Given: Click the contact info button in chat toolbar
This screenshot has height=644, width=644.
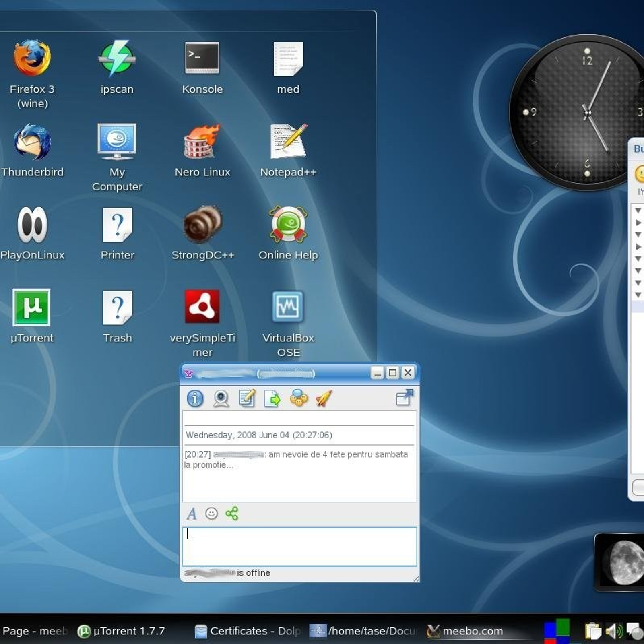Looking at the screenshot, I should point(195,398).
